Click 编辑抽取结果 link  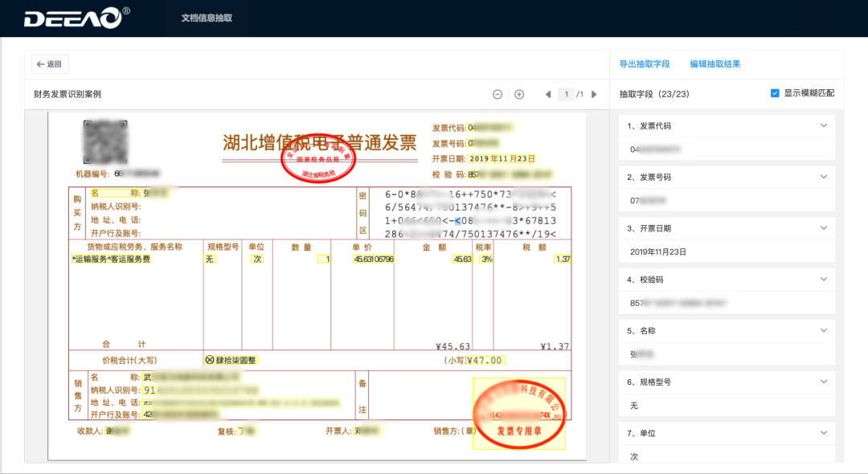[x=714, y=64]
